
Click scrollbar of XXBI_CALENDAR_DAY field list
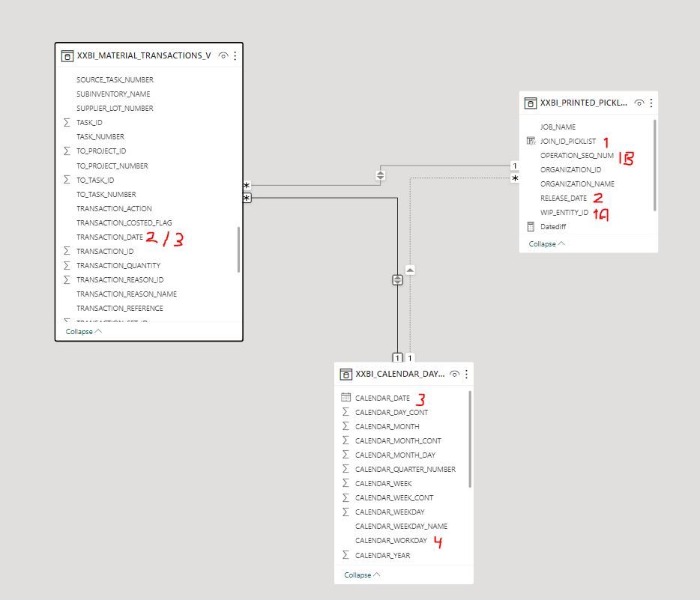click(470, 440)
